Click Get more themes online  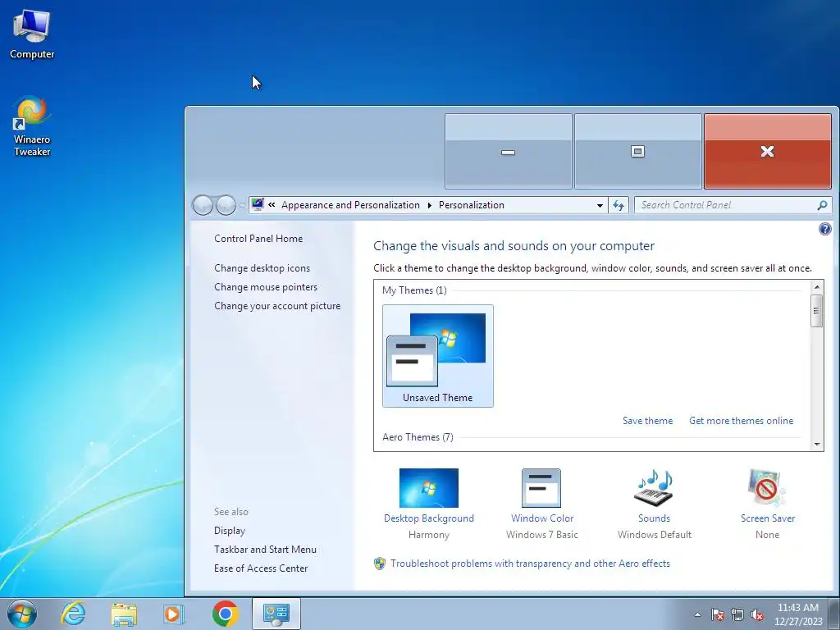pos(741,421)
